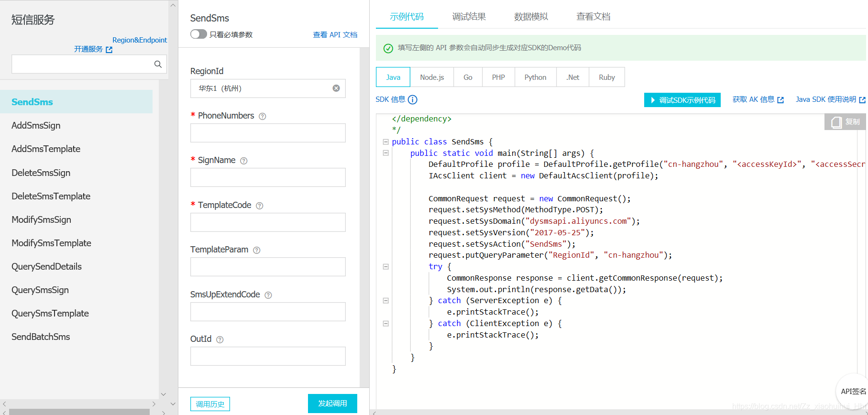Open the RegionId dropdown field

[x=268, y=88]
